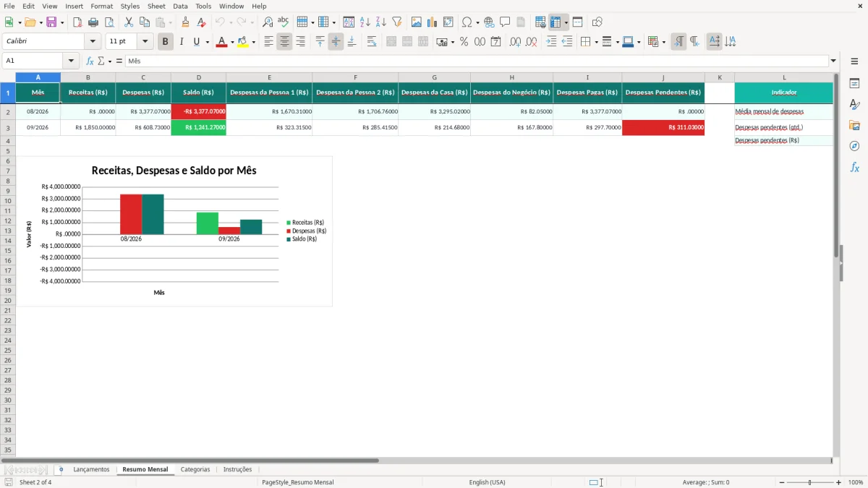Toggle Align Right button
The image size is (868, 488).
click(300, 42)
